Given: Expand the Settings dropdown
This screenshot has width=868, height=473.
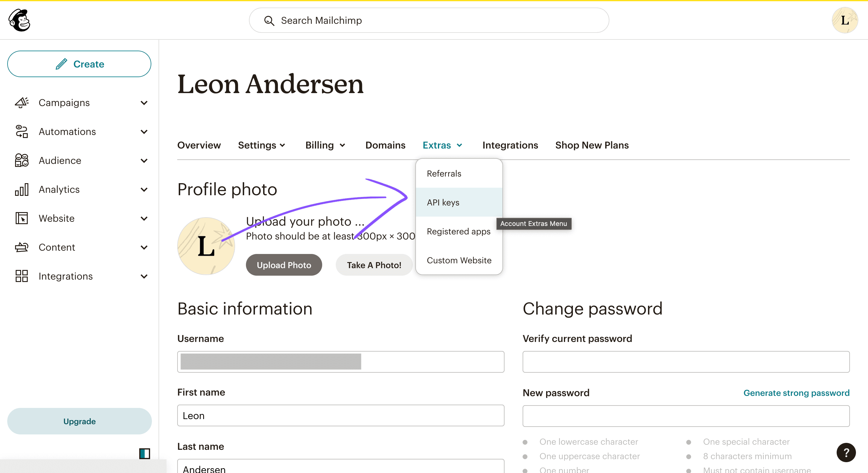Looking at the screenshot, I should click(262, 145).
